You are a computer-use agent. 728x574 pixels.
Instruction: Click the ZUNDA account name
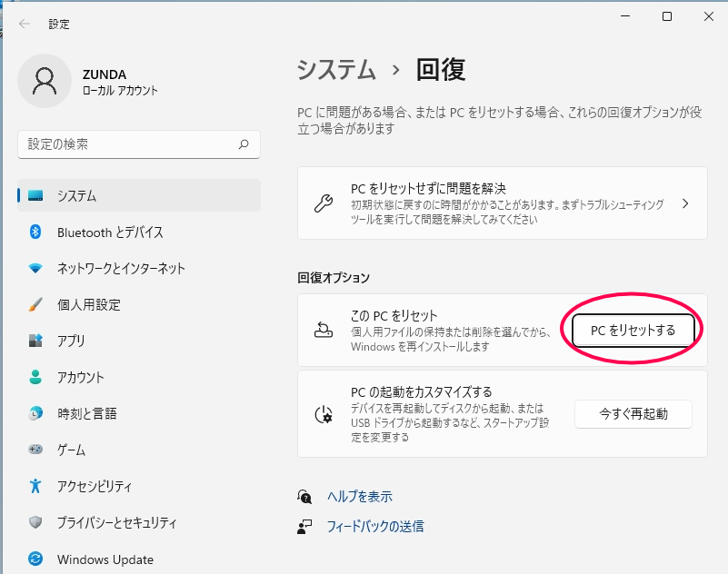tap(105, 74)
